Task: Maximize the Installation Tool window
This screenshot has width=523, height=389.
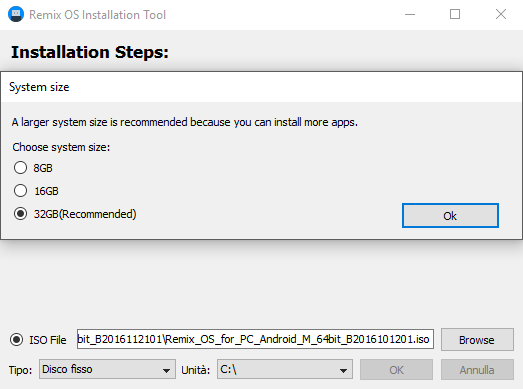Action: pyautogui.click(x=455, y=14)
